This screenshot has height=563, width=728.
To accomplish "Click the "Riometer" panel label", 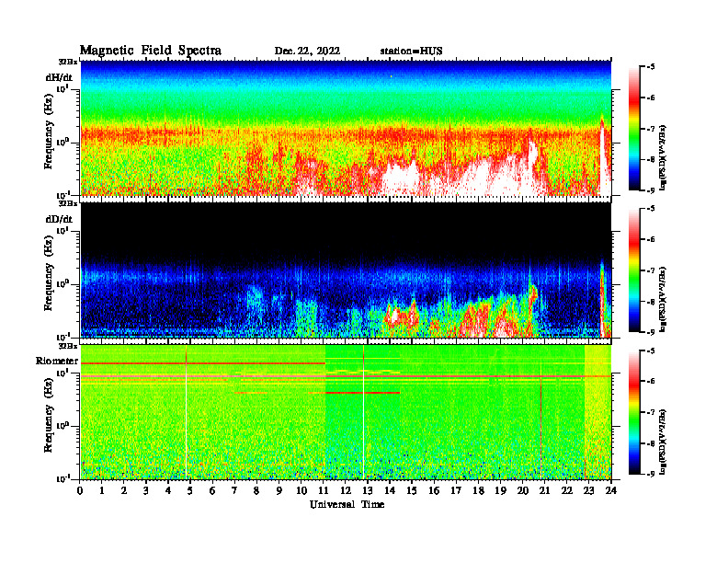I will [x=57, y=361].
